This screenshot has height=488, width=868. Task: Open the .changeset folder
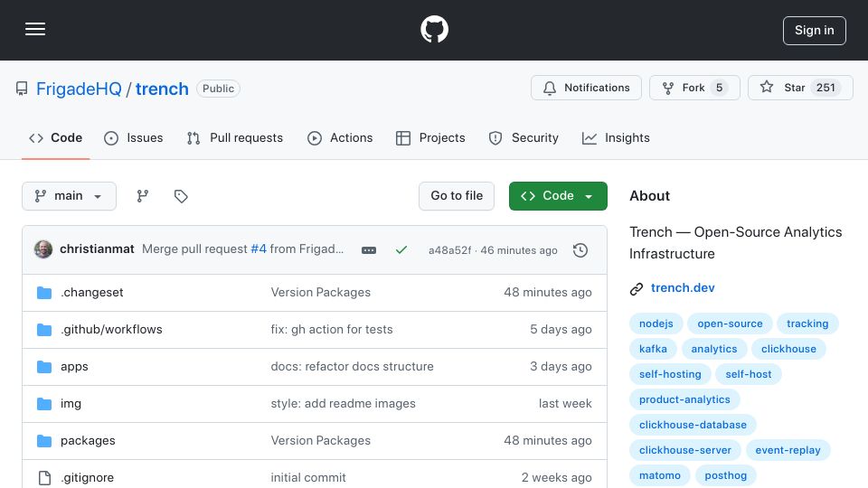[92, 292]
